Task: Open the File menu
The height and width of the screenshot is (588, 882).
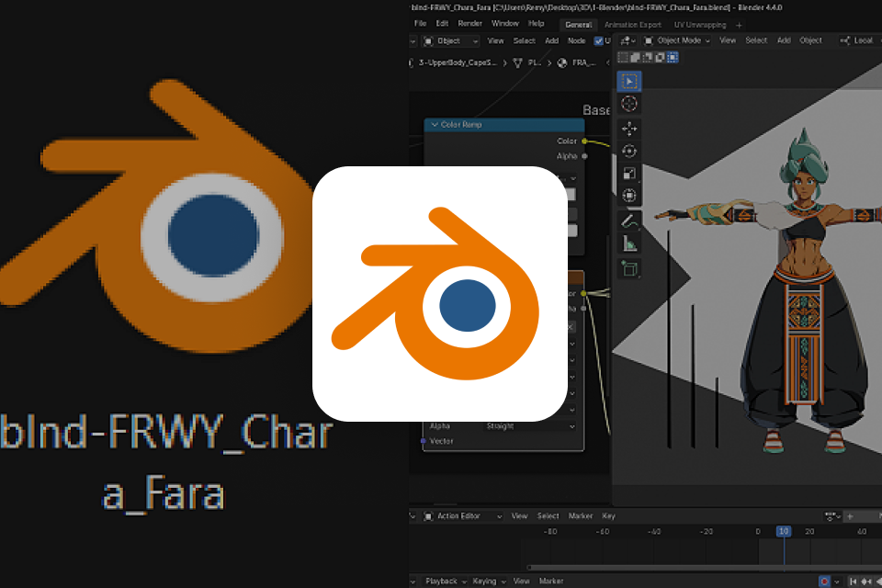Action: [x=420, y=24]
